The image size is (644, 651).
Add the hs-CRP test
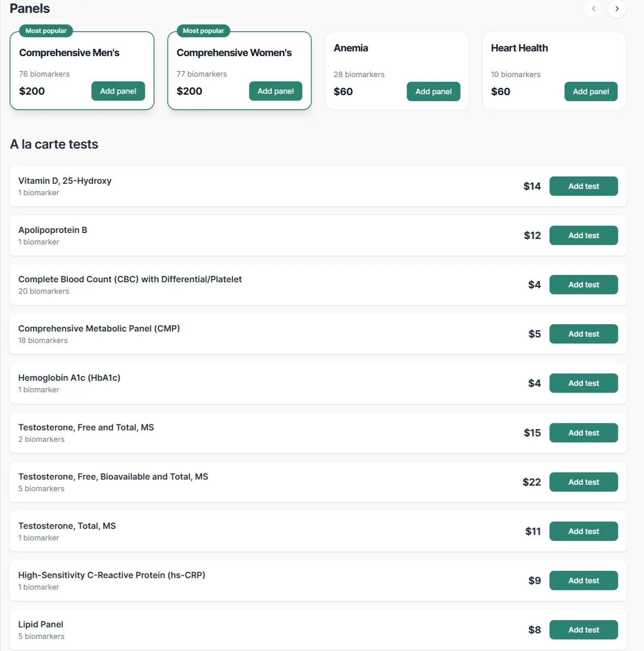click(x=583, y=581)
